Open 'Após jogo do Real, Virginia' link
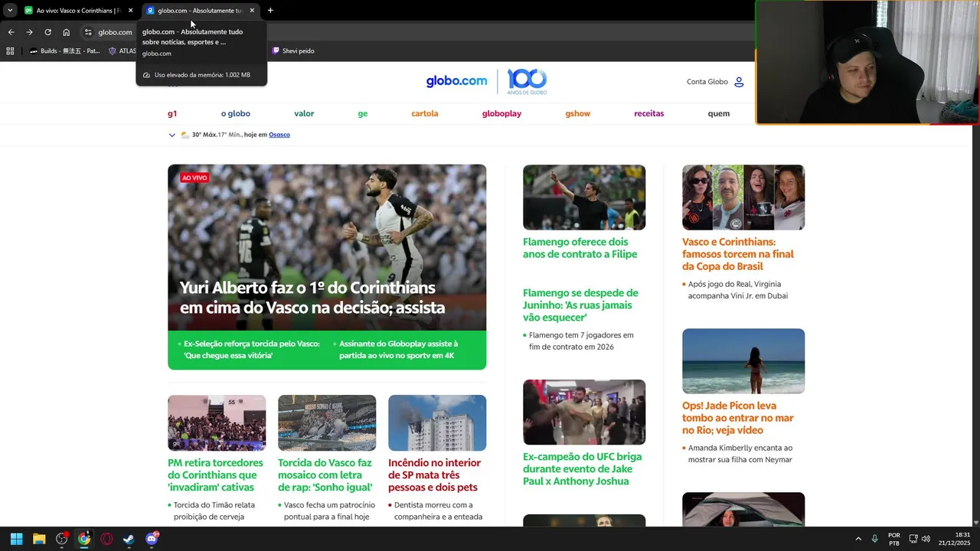Screen dimensions: 980x551 click(x=738, y=290)
